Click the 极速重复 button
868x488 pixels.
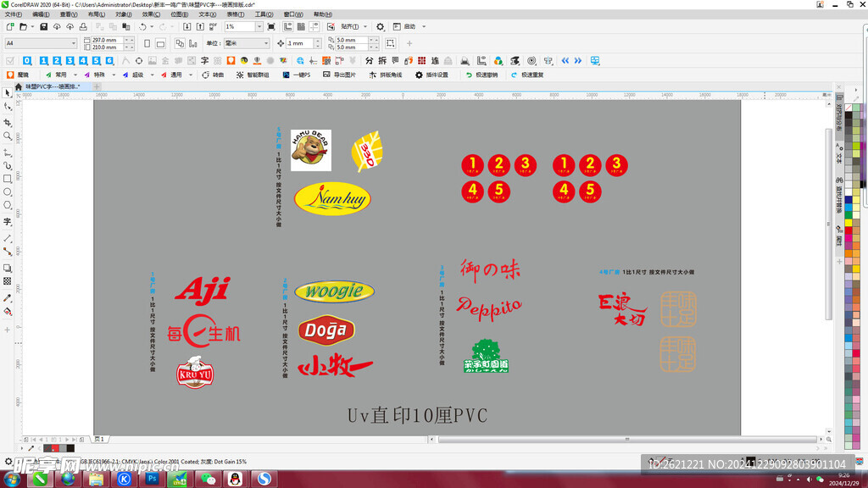527,75
